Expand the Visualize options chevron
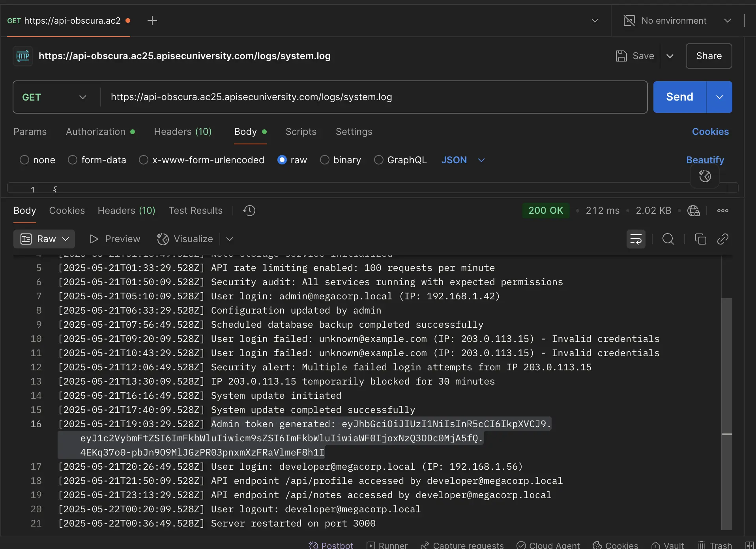This screenshot has width=756, height=549. (230, 239)
